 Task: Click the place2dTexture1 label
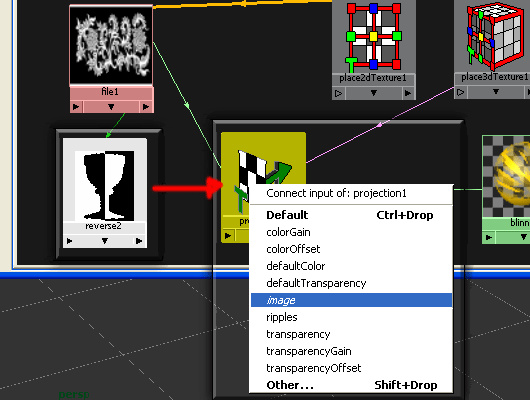point(373,78)
